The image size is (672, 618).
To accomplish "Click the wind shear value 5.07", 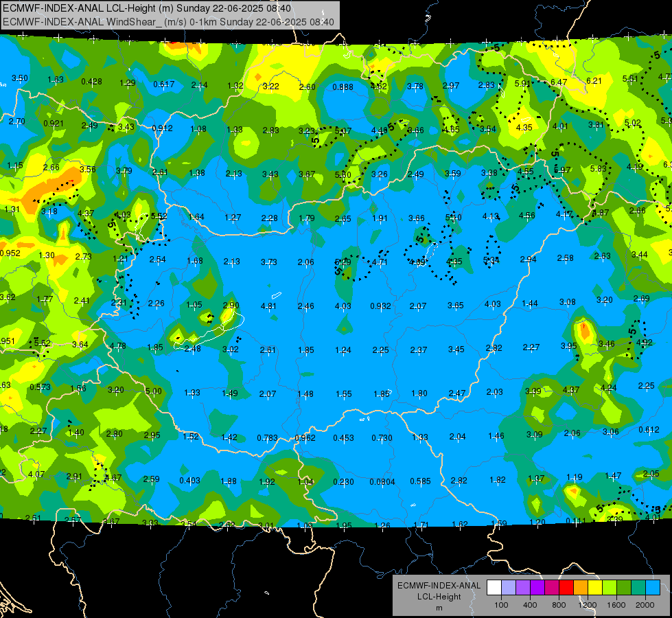I will click(343, 130).
